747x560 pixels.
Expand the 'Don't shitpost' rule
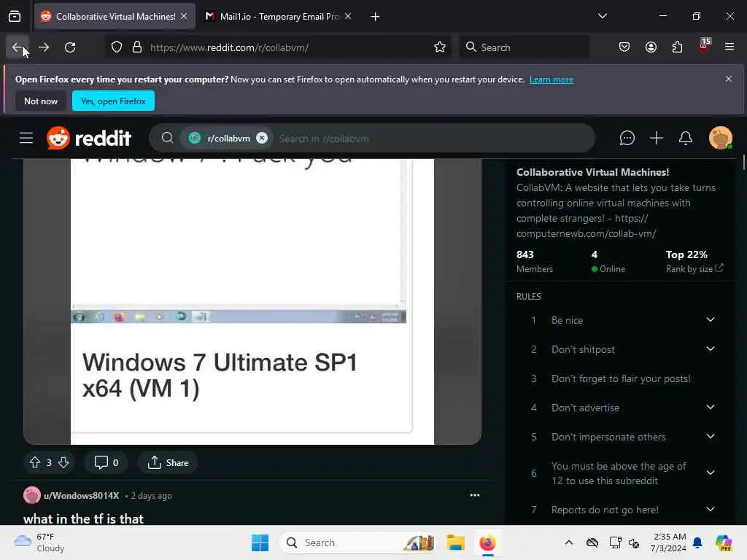[711, 349]
